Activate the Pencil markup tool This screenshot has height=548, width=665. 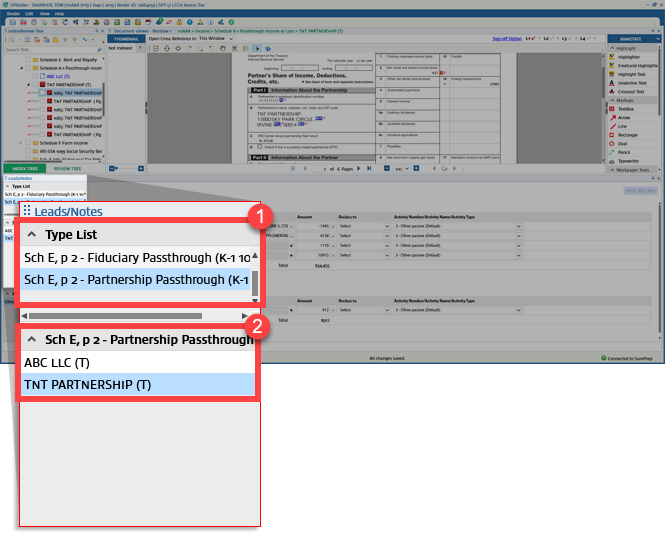[x=624, y=150]
